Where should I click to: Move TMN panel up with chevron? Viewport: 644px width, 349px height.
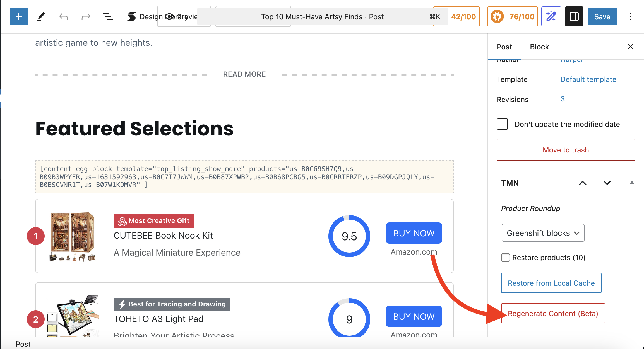coord(583,183)
